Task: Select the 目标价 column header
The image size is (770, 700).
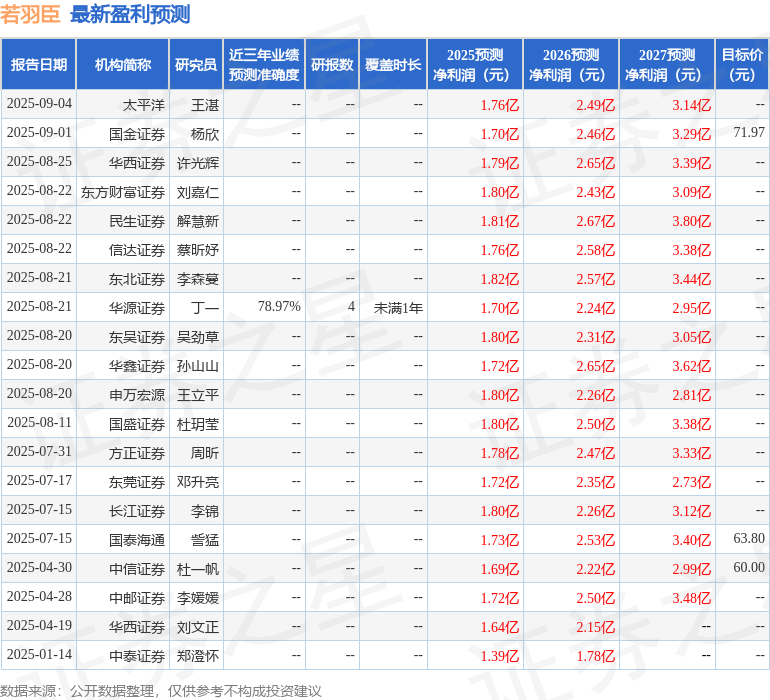Action: point(742,64)
